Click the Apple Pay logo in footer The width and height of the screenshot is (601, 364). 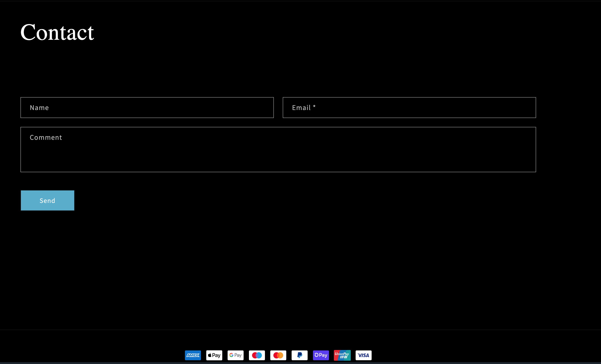(x=214, y=355)
